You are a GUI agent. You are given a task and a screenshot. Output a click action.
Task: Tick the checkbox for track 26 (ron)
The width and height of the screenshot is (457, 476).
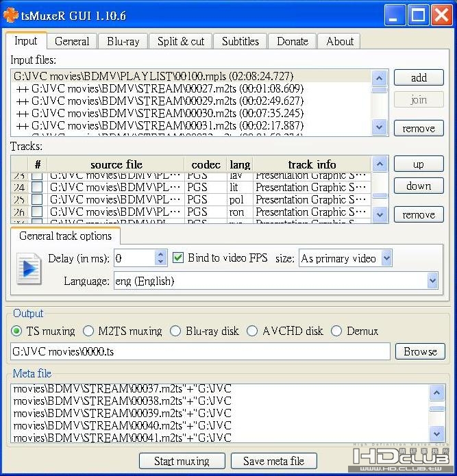[x=37, y=212]
